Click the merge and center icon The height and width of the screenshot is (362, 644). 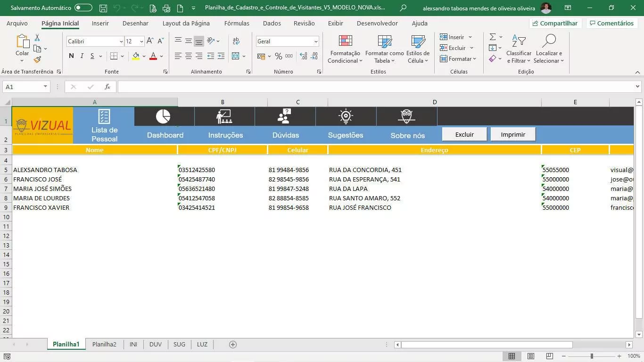[x=236, y=56]
